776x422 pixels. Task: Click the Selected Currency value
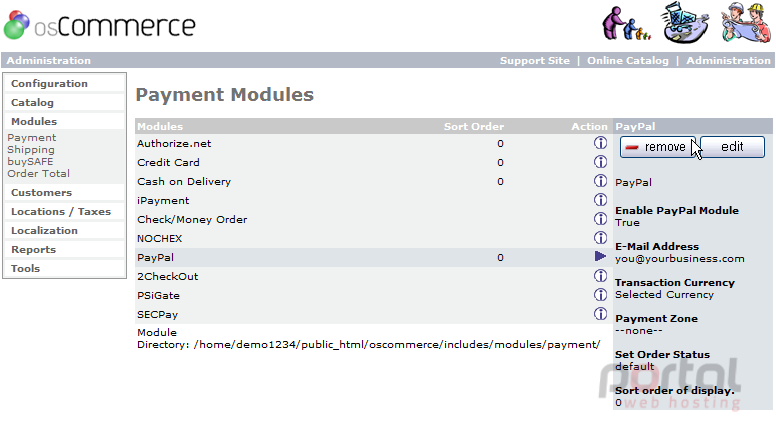pos(664,294)
